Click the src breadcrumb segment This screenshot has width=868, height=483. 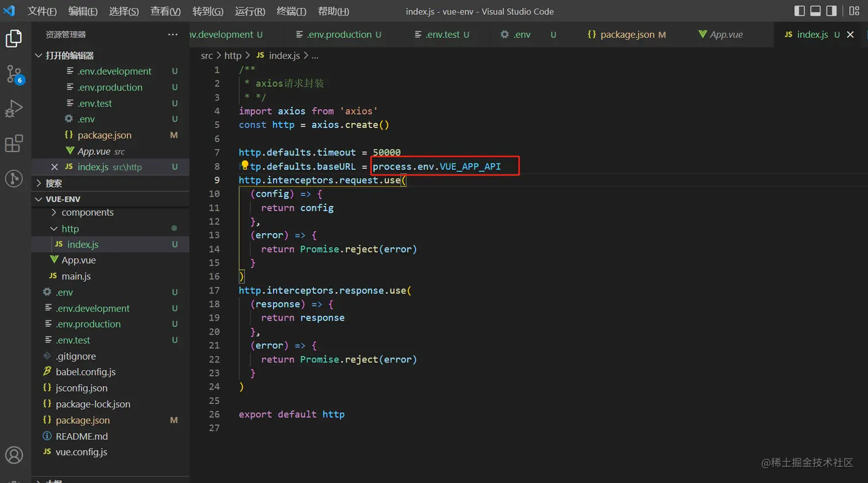(207, 56)
